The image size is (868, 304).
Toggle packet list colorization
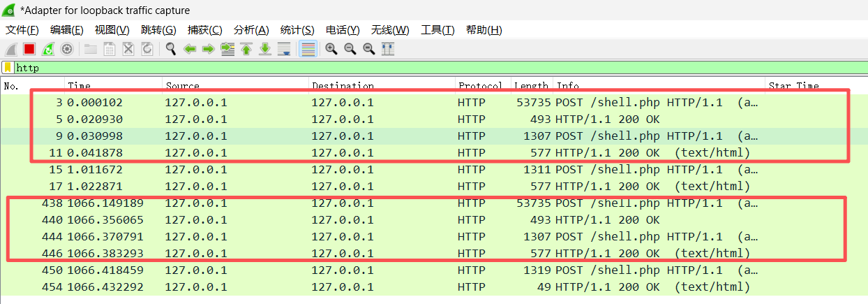click(308, 49)
